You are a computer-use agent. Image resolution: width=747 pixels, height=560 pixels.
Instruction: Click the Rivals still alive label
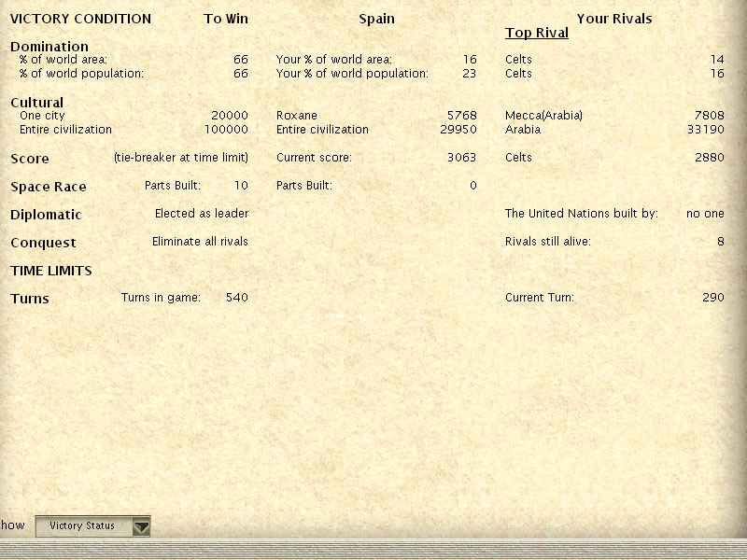(548, 242)
